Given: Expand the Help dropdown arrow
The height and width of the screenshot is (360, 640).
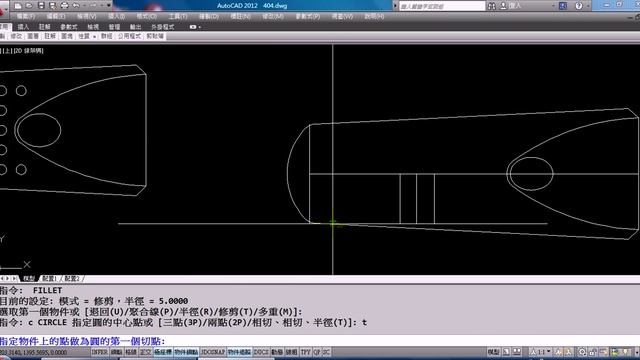Looking at the screenshot, I should [x=588, y=6].
